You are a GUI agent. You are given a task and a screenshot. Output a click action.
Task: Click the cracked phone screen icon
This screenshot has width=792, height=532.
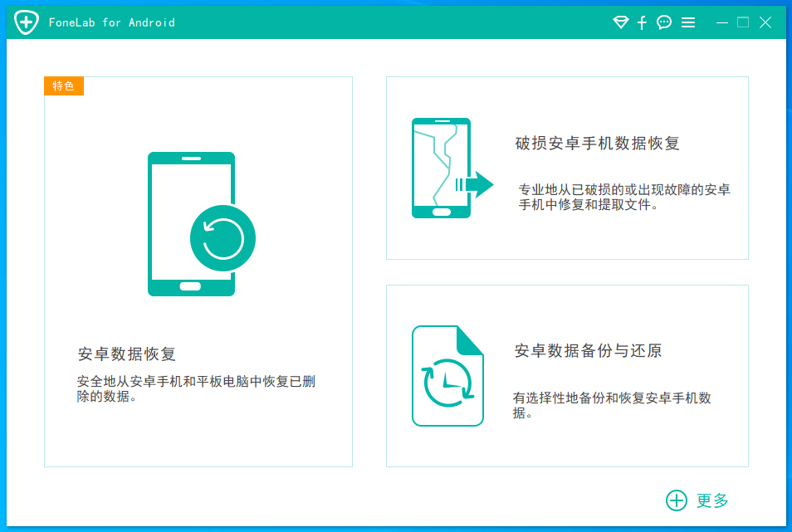pos(448,168)
